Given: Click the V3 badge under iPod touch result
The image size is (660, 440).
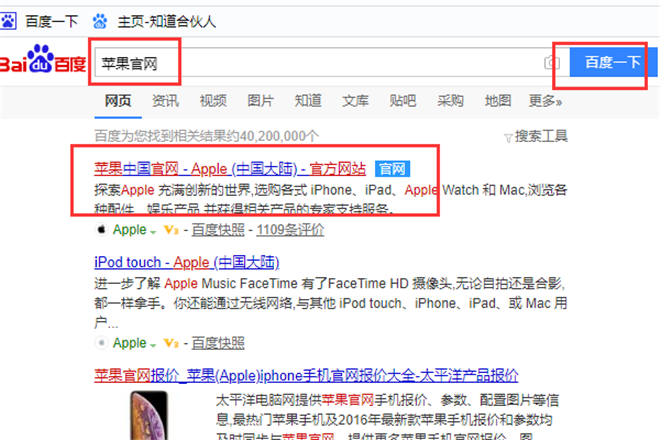Looking at the screenshot, I should (171, 343).
